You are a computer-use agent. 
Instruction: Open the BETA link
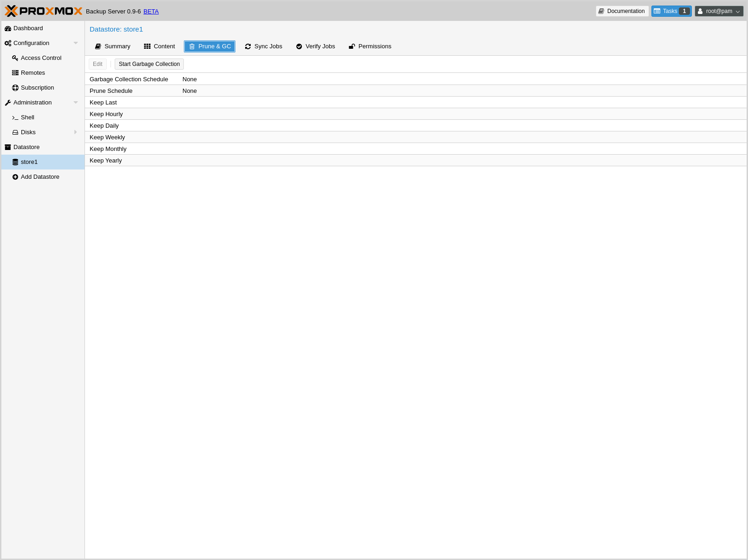click(151, 12)
